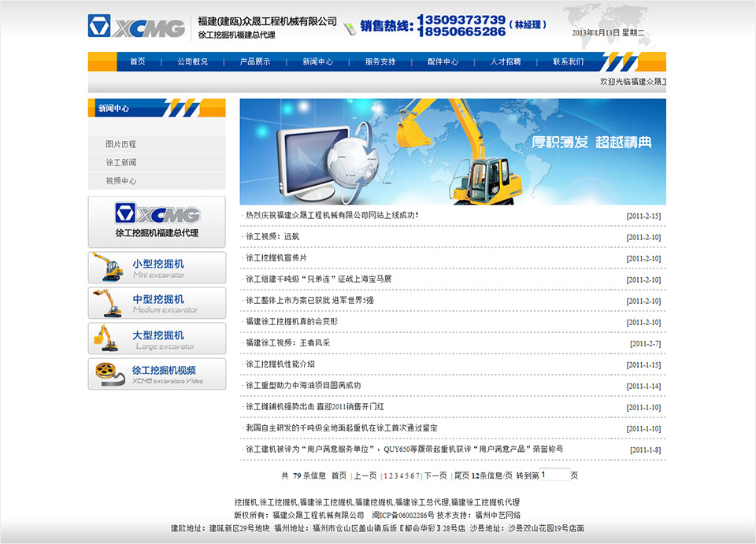
Task: Open 图片历程 in the sidebar
Action: click(120, 144)
